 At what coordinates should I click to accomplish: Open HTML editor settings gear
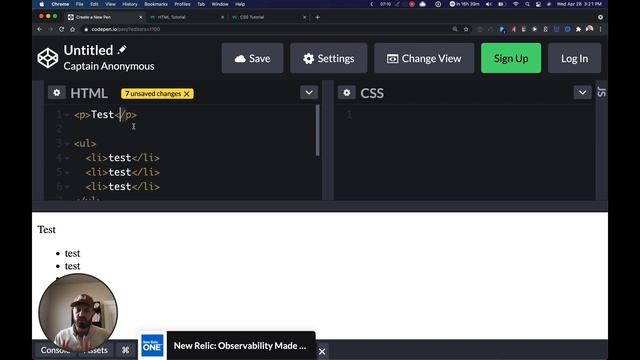pos(57,93)
